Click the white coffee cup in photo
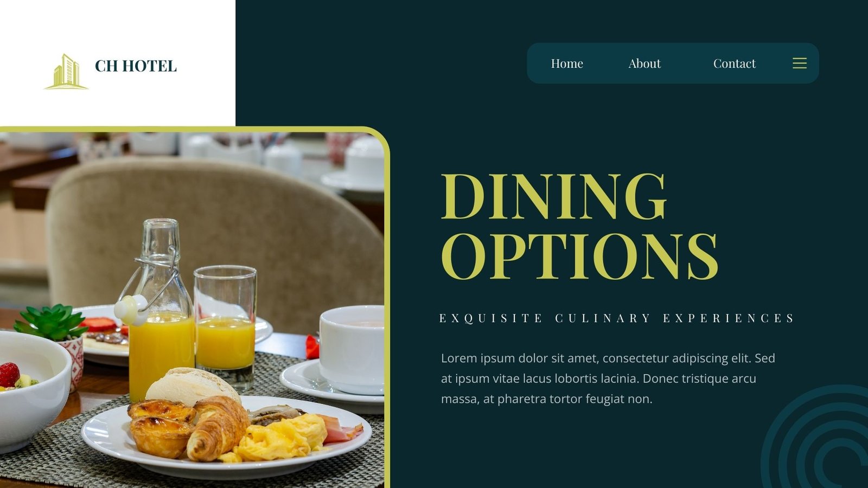 pos(352,350)
